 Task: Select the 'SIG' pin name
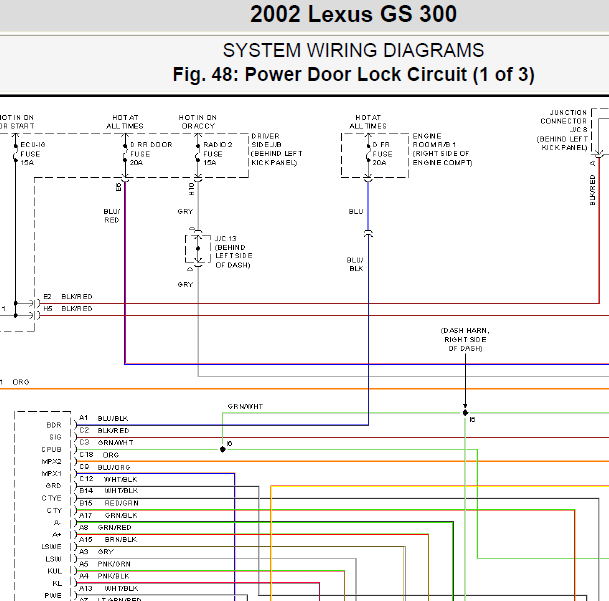pyautogui.click(x=56, y=437)
